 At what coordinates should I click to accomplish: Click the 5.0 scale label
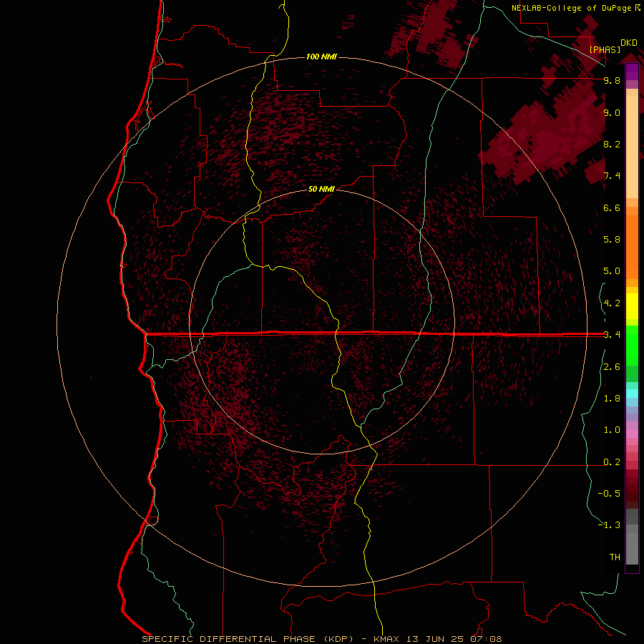coord(612,271)
